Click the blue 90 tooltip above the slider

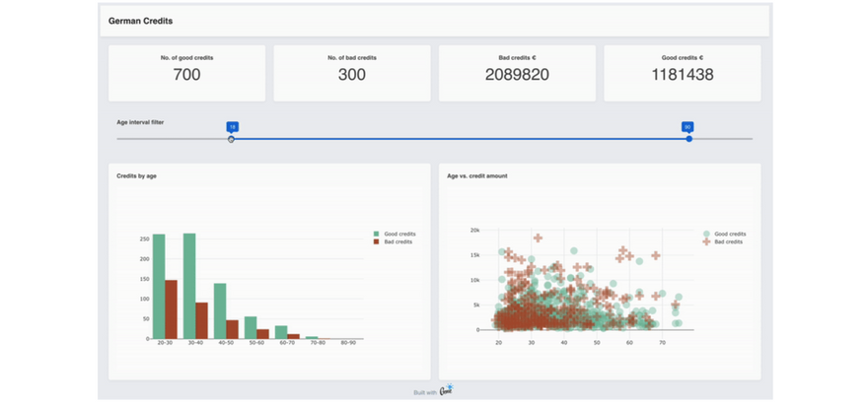(687, 127)
